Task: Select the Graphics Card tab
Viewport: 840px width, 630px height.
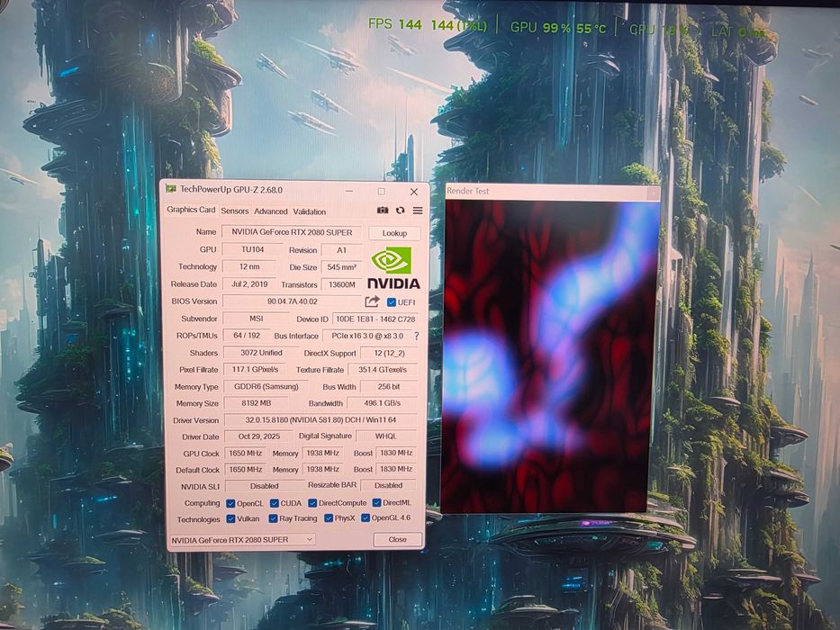Action: click(191, 210)
